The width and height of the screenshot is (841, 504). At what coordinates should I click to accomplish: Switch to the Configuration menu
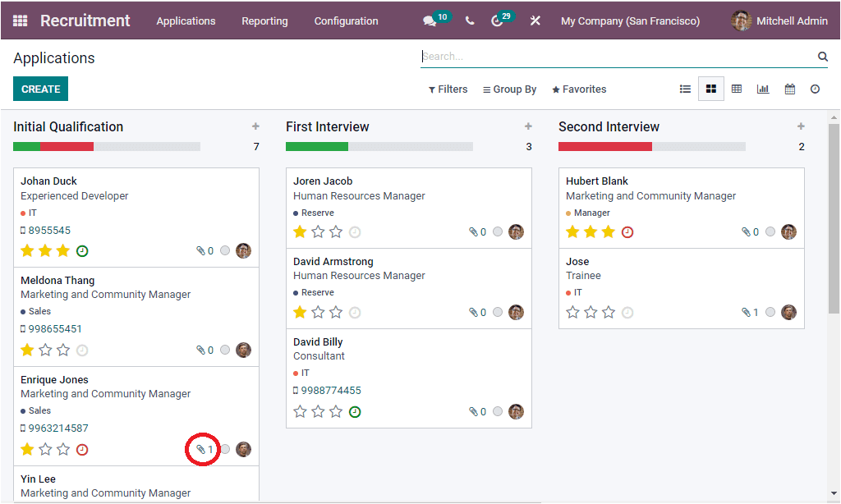click(x=346, y=21)
